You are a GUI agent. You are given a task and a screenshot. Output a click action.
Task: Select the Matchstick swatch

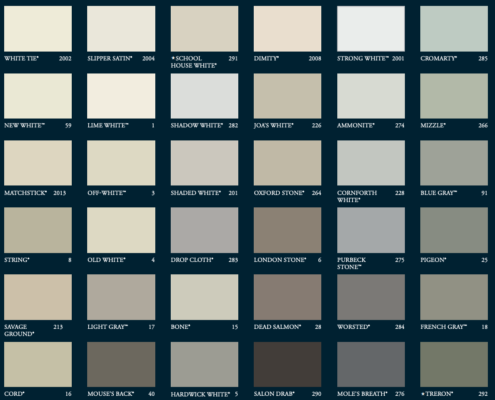click(38, 163)
